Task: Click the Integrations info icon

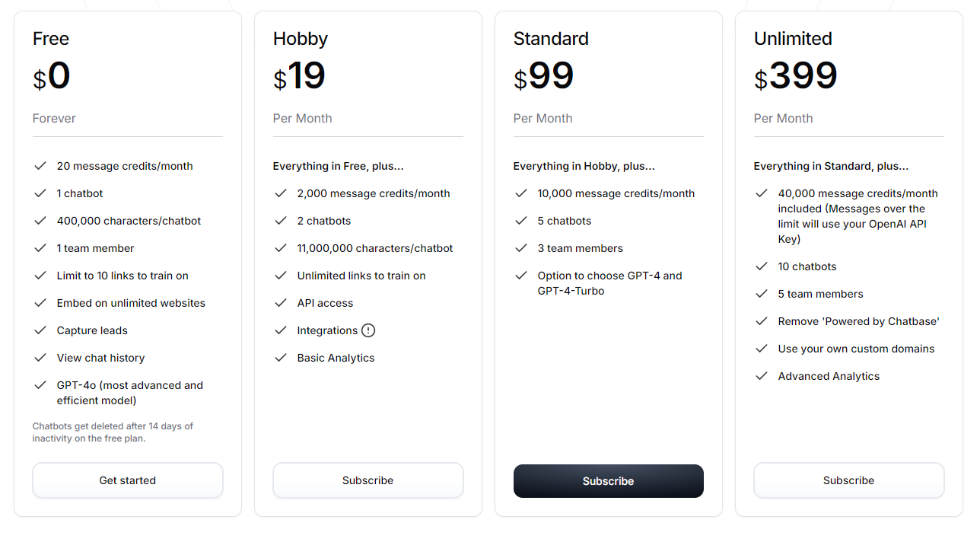Action: 368,330
